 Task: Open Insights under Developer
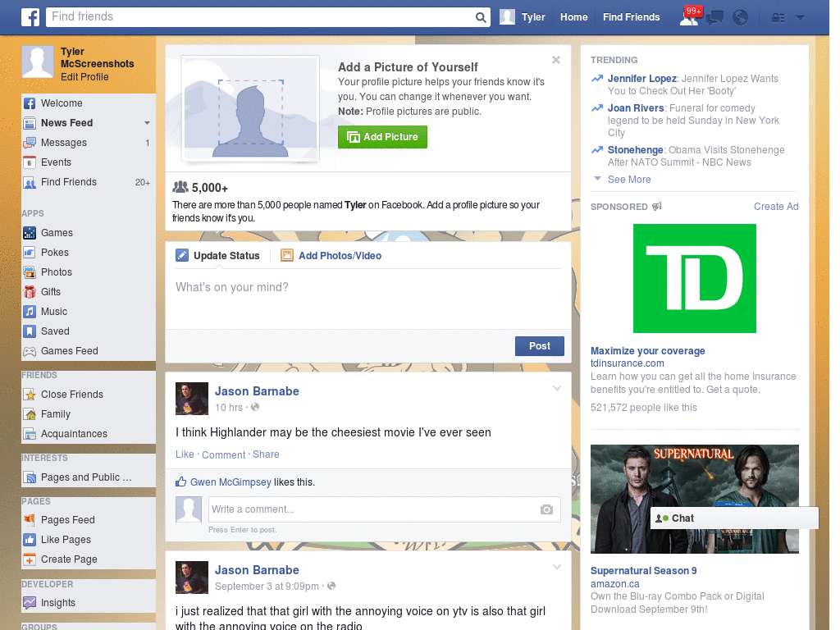click(x=89, y=603)
